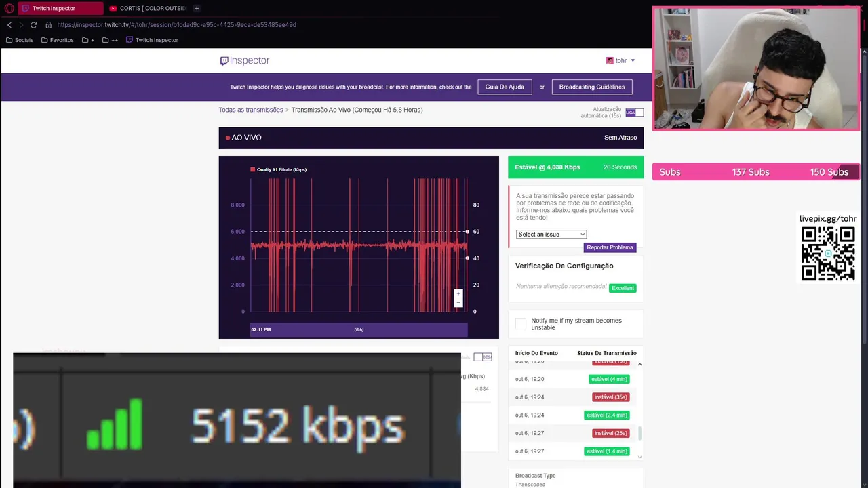Click the event list scrollbar thumb
868x488 pixels.
[x=639, y=433]
